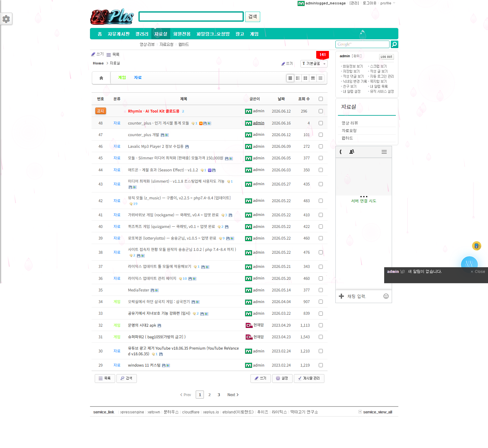Click the 게시물 관리 button
The width and height of the screenshot is (488, 448).
pyautogui.click(x=309, y=378)
